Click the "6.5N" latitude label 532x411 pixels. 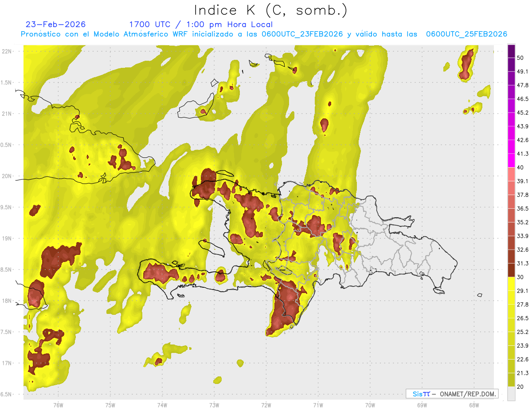coord(7,394)
